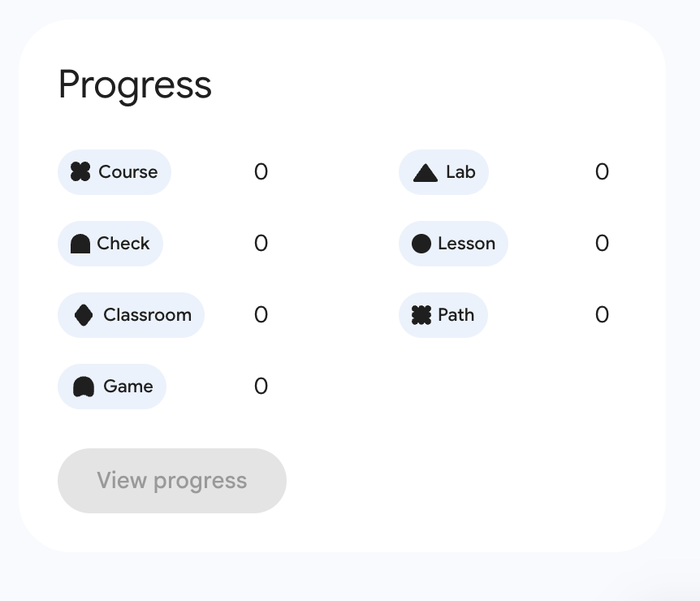Click the diamond icon beside Classroom
Image resolution: width=700 pixels, height=601 pixels.
[84, 315]
